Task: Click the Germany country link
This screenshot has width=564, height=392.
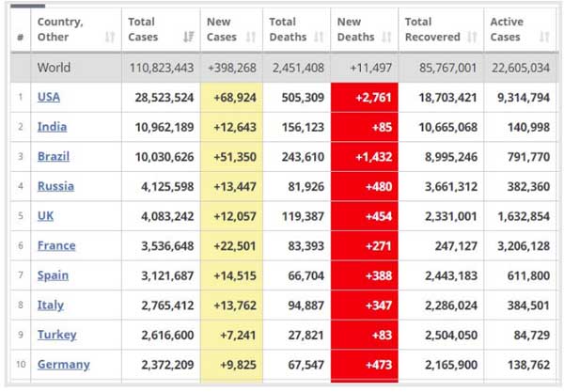Action: tap(63, 365)
